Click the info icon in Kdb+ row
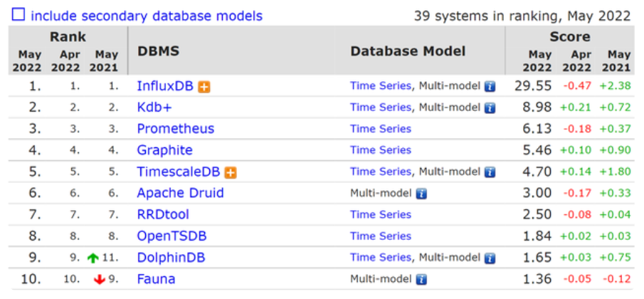The image size is (644, 299). coord(490,107)
